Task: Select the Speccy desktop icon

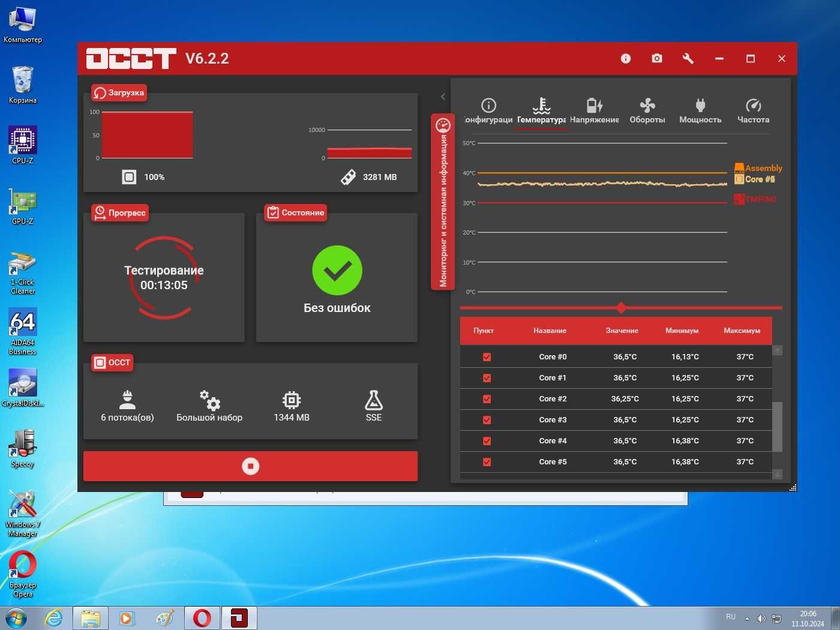Action: tap(23, 448)
